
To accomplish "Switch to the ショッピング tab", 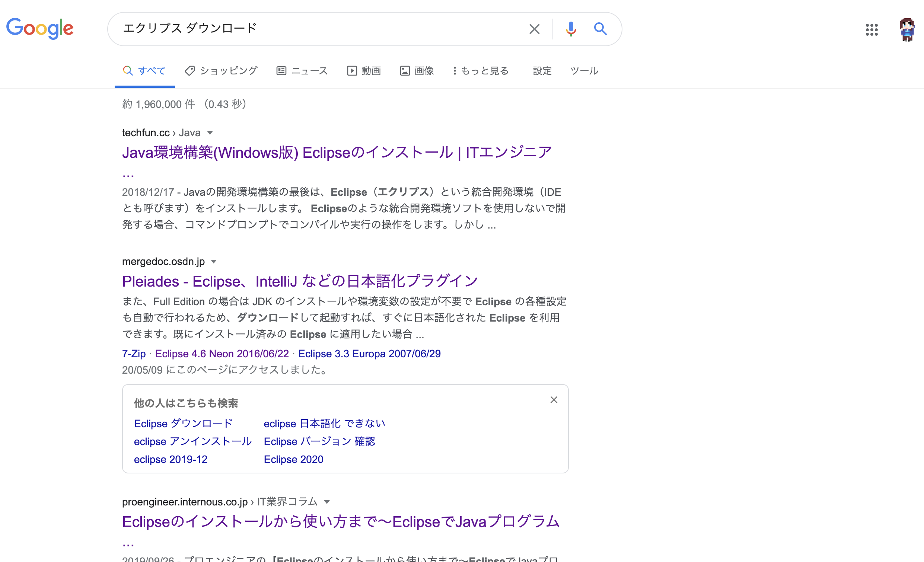I will click(x=221, y=71).
